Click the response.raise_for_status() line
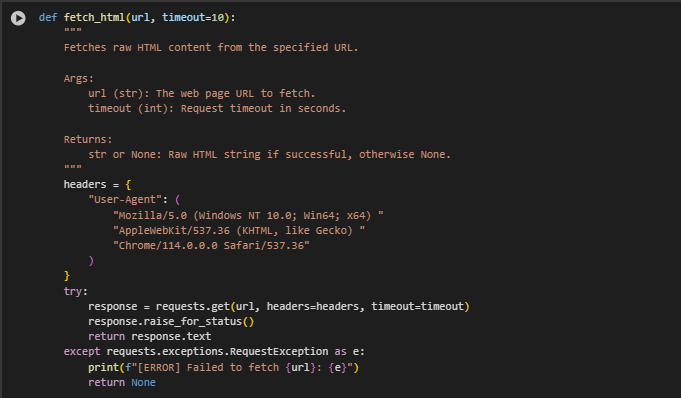The image size is (681, 398). point(171,322)
